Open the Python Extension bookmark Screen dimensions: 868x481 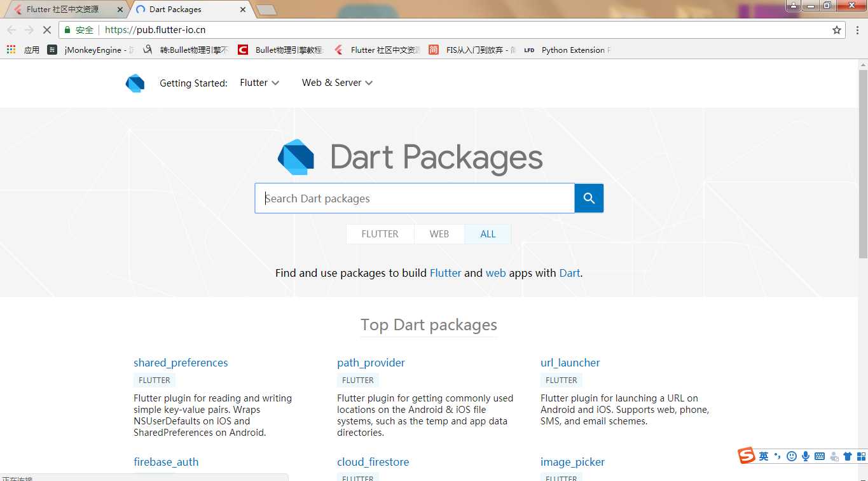point(567,50)
